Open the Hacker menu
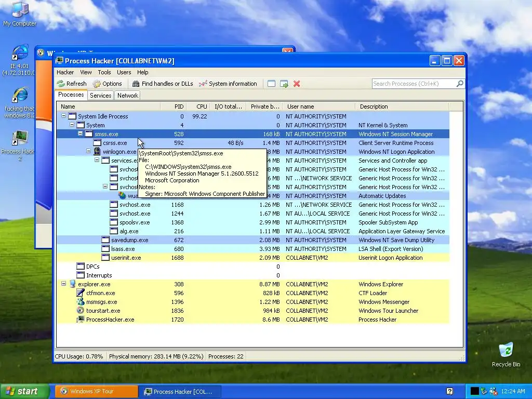The height and width of the screenshot is (399, 532). point(65,72)
